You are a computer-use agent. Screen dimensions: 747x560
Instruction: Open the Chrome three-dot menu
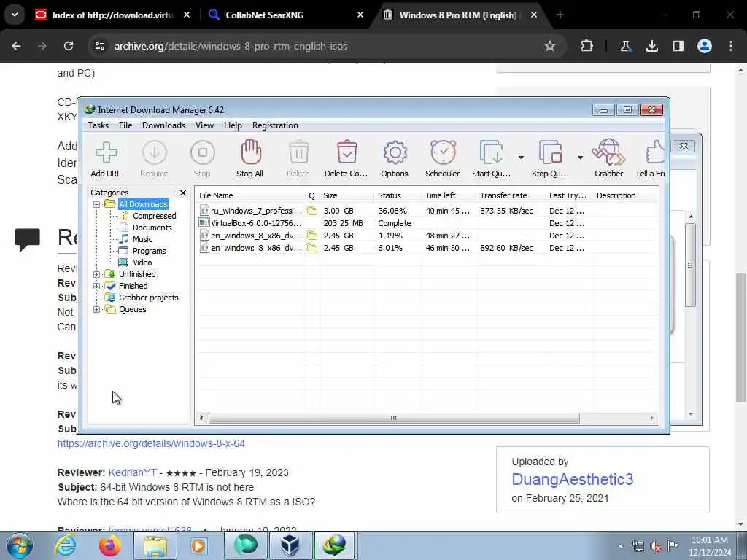pos(731,46)
